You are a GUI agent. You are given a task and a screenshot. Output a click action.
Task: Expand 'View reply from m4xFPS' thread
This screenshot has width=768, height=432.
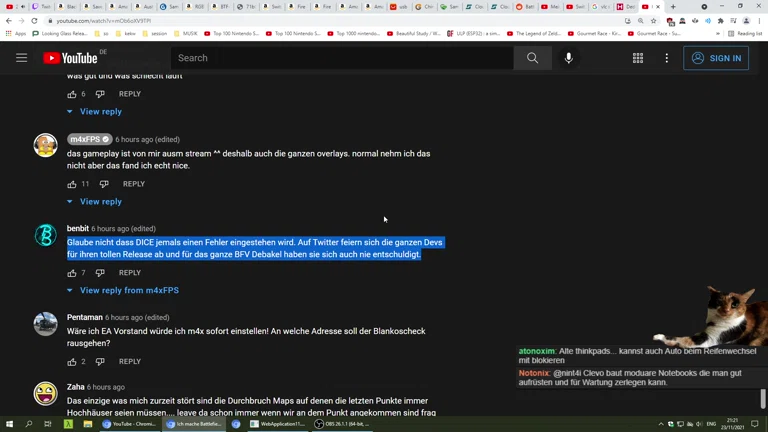128,291
